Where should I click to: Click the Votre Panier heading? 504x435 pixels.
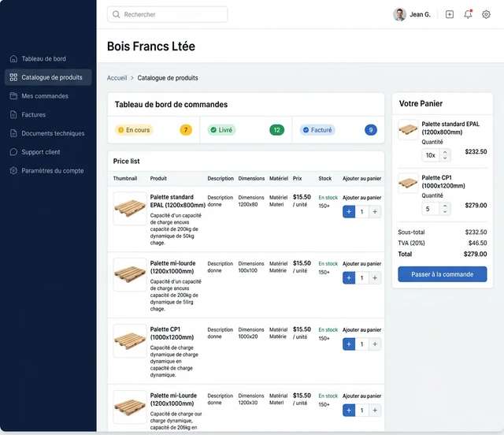(x=421, y=103)
